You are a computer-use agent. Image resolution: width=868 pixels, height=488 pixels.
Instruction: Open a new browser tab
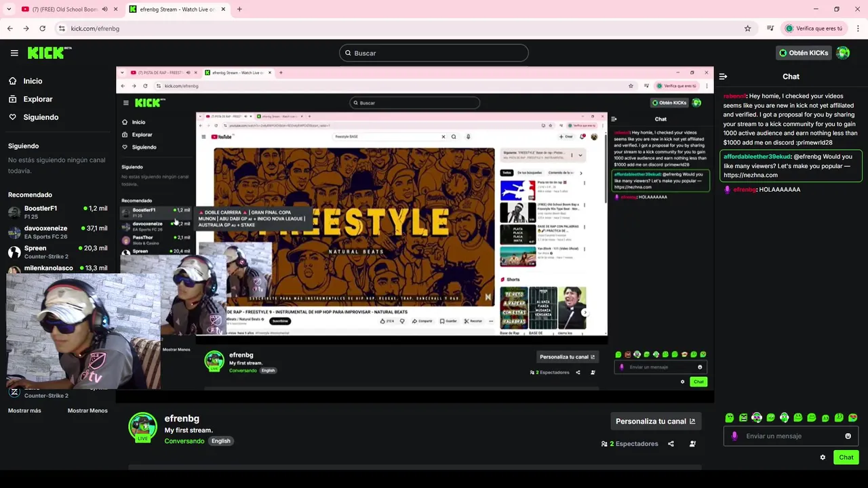coord(239,9)
